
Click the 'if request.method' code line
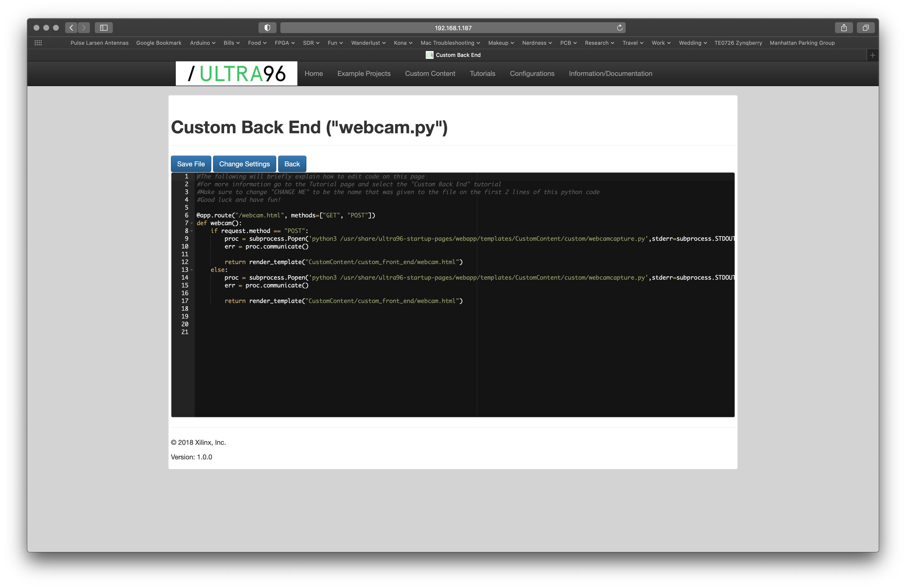(x=259, y=231)
